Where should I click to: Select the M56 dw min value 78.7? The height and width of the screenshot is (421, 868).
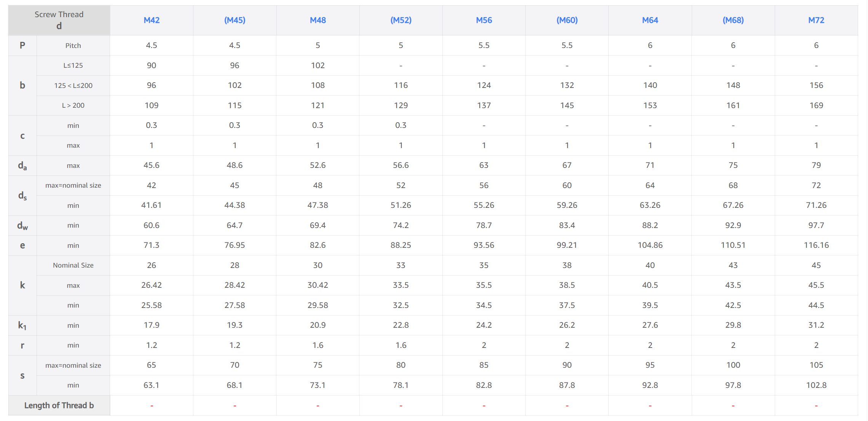[484, 225]
